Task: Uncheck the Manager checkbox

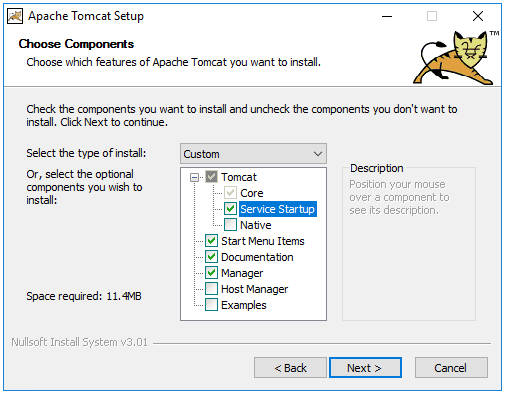Action: click(x=211, y=273)
